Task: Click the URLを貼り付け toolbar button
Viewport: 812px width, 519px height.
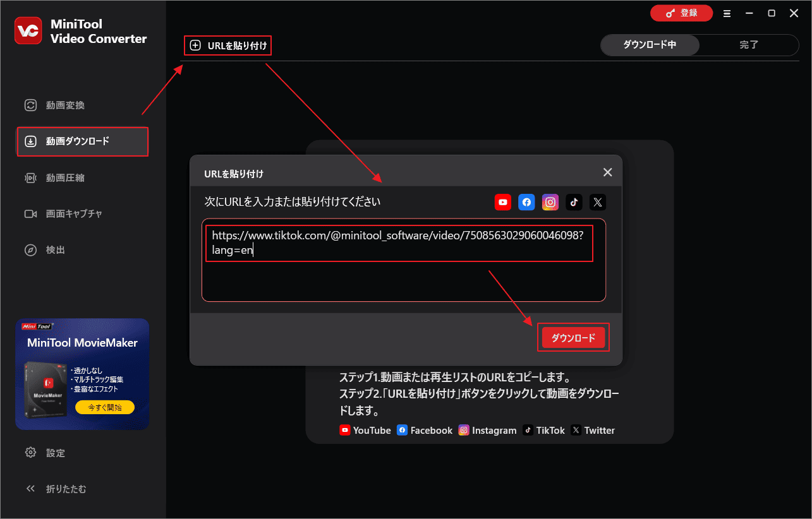Action: pyautogui.click(x=228, y=45)
